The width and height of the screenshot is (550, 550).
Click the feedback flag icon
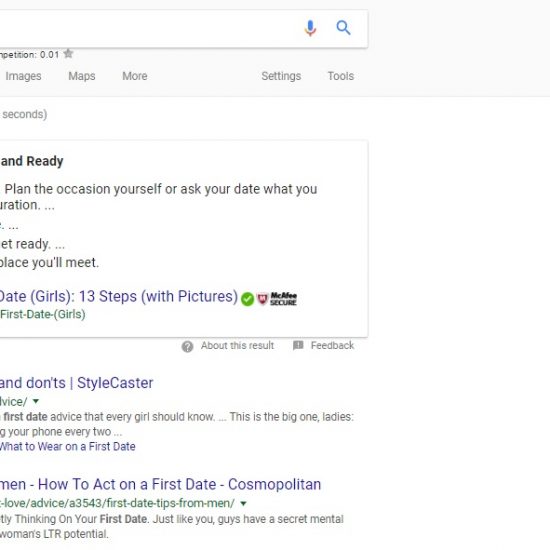[298, 346]
